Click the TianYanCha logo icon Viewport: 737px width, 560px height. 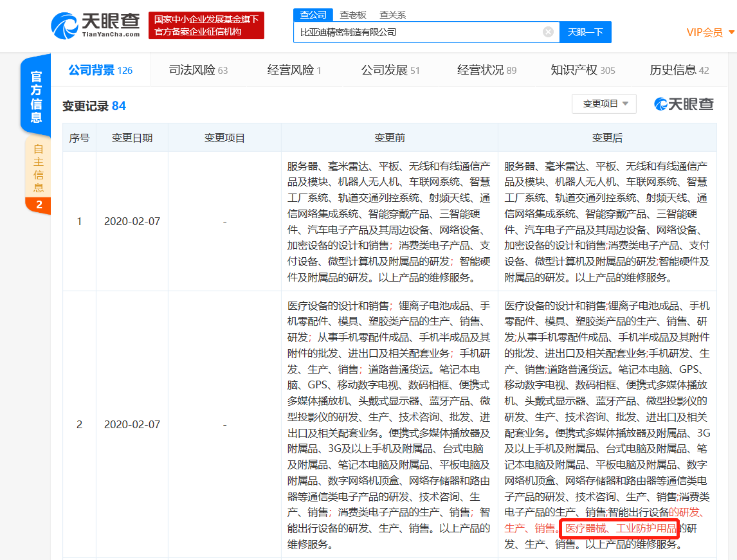[64, 25]
